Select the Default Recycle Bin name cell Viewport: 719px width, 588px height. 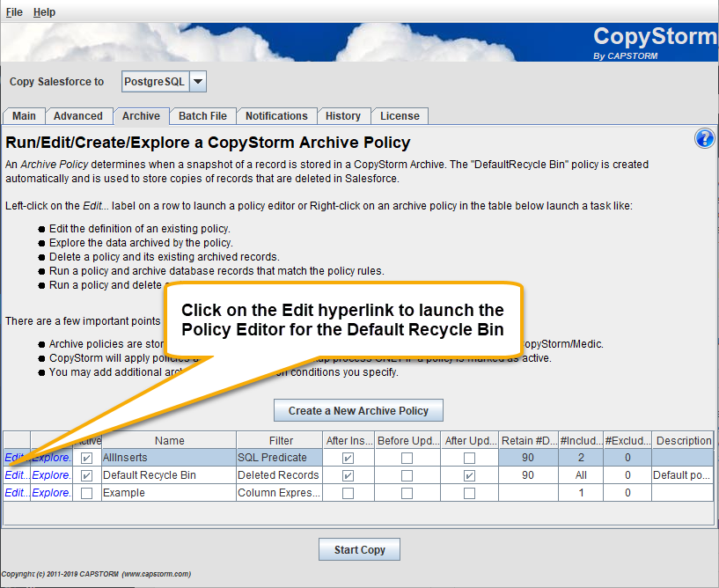point(169,475)
